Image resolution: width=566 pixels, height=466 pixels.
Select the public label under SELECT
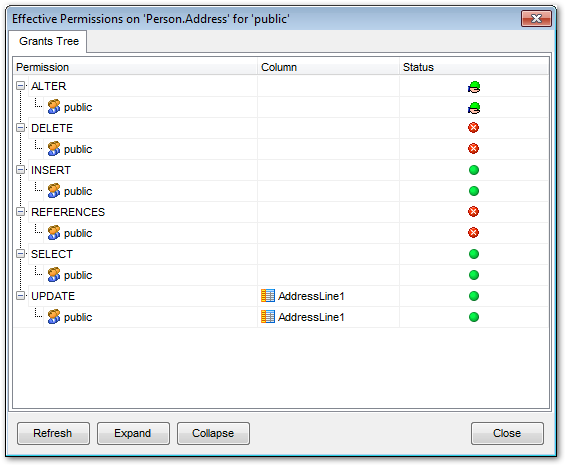tap(78, 275)
